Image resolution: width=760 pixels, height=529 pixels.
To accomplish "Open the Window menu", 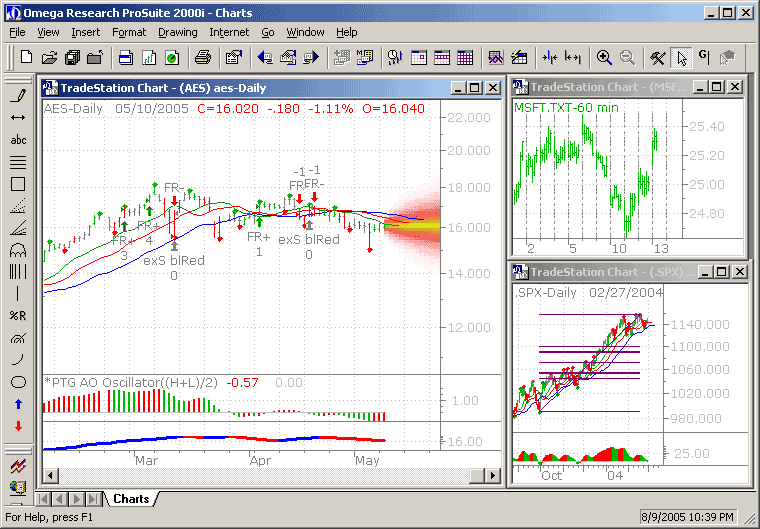I will click(x=305, y=32).
